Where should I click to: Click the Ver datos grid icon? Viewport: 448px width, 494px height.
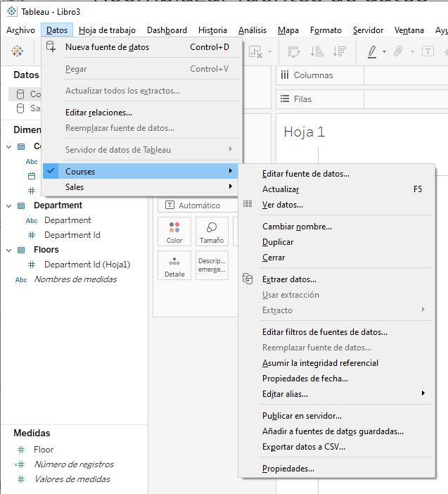click(248, 204)
